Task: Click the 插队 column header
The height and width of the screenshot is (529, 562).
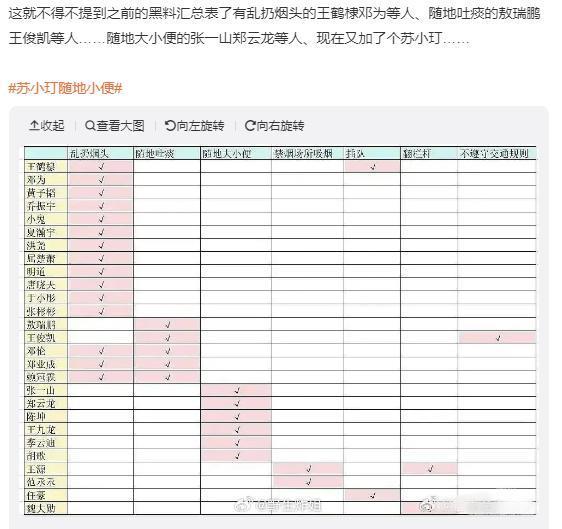Action: (x=372, y=154)
